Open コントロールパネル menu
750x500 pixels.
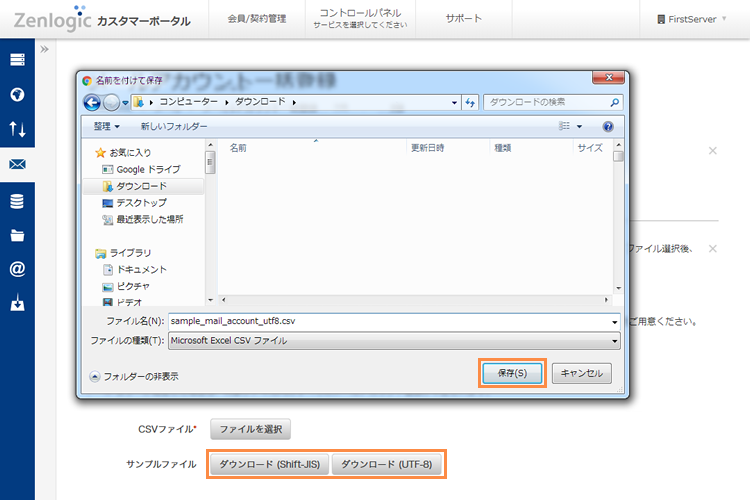pyautogui.click(x=360, y=19)
